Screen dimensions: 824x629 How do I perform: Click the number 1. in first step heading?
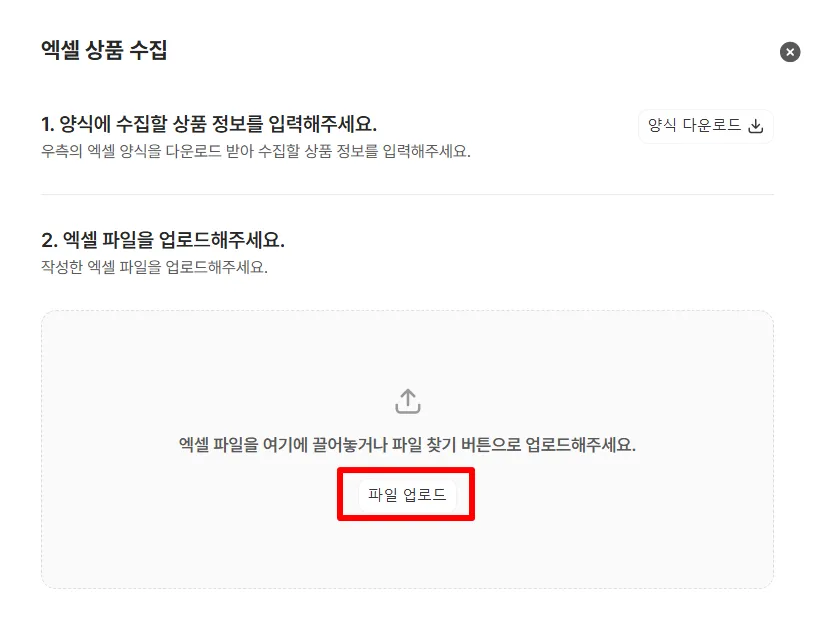tap(48, 125)
